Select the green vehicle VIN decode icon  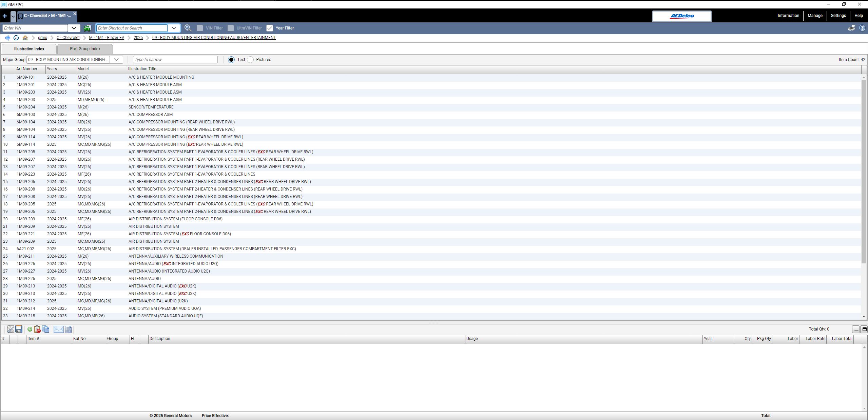click(x=88, y=28)
